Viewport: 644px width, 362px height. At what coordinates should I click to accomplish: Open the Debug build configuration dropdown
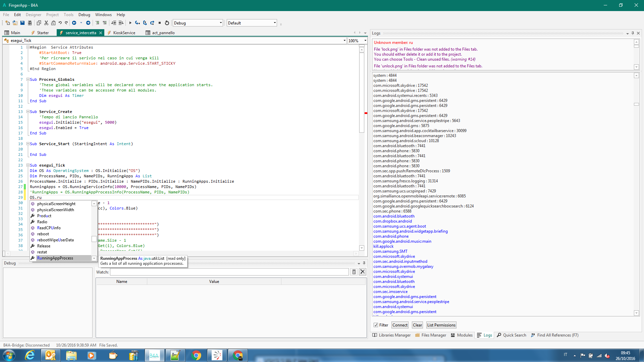point(198,23)
